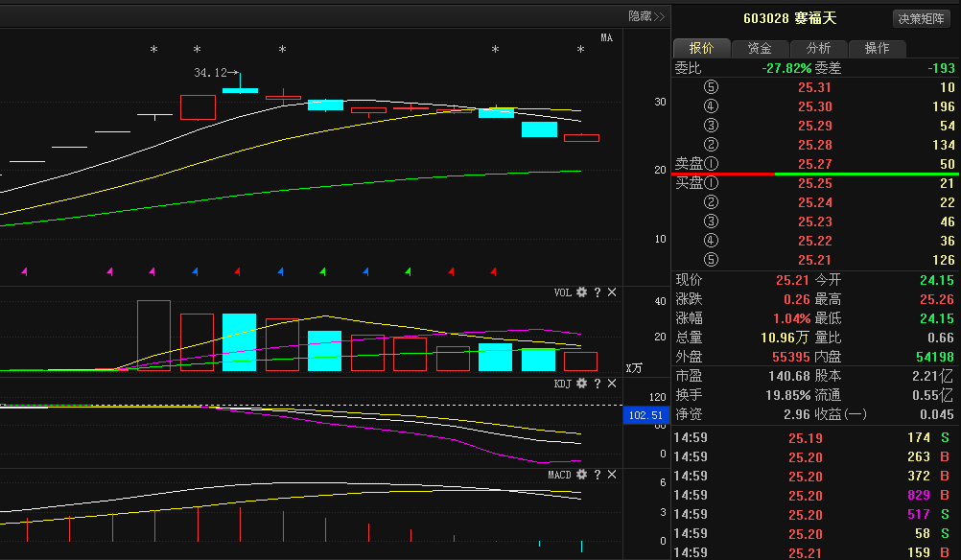Click the KDJ value tag 102.51

tap(645, 415)
